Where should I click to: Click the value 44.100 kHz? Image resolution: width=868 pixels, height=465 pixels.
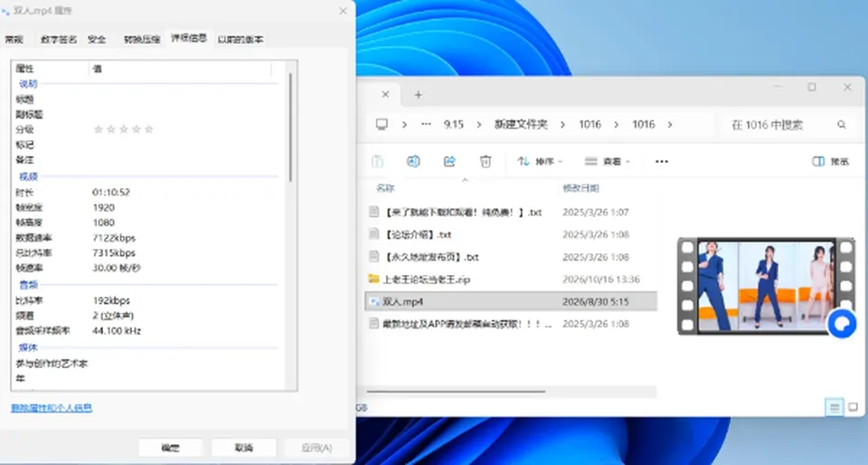(x=117, y=330)
